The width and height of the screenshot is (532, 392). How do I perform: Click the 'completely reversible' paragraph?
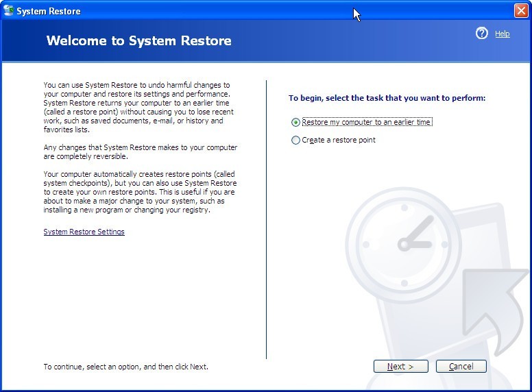pos(140,152)
